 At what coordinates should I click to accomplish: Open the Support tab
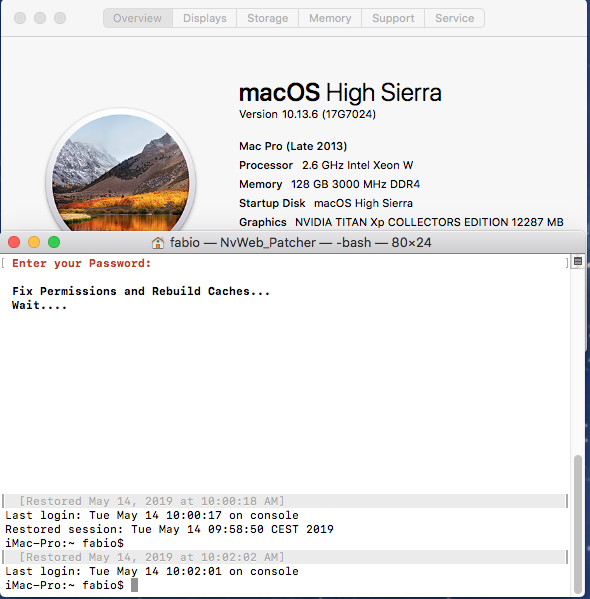393,18
